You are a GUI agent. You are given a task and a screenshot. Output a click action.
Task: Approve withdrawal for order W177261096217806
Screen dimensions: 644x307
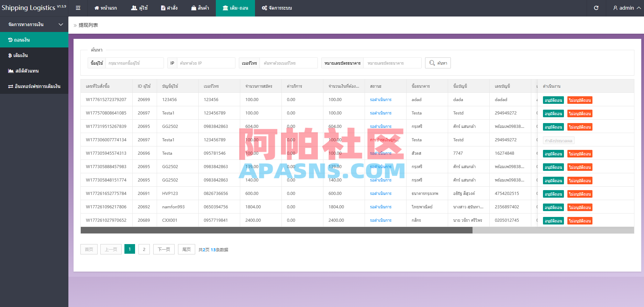point(553,207)
